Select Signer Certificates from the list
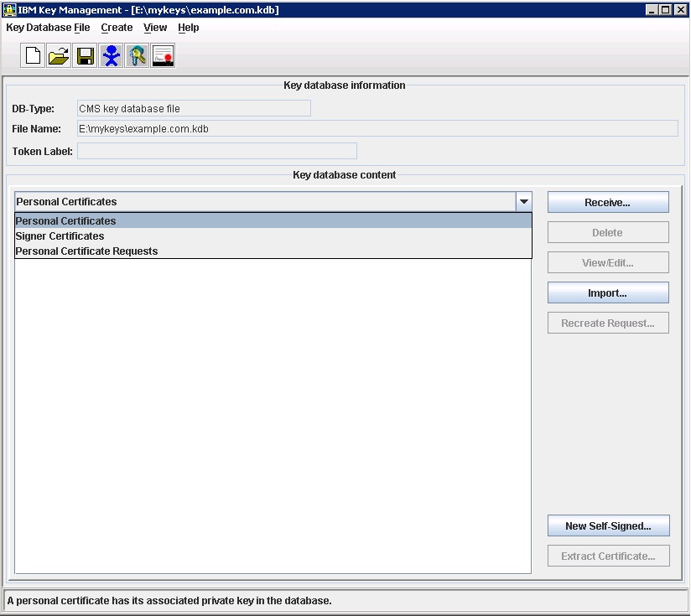This screenshot has width=691, height=616. tap(59, 236)
